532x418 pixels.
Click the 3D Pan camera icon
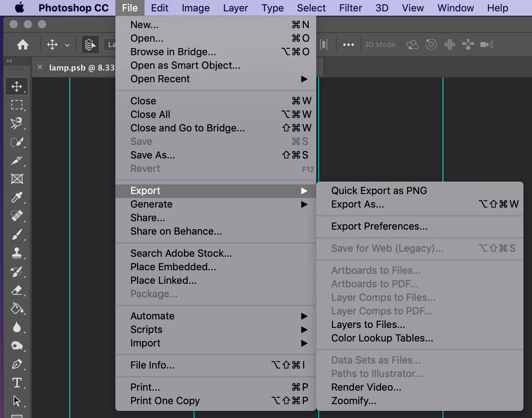point(449,45)
